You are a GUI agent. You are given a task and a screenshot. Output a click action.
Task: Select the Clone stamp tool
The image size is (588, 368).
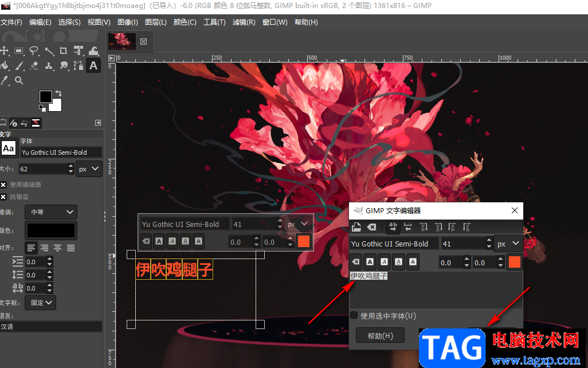49,66
